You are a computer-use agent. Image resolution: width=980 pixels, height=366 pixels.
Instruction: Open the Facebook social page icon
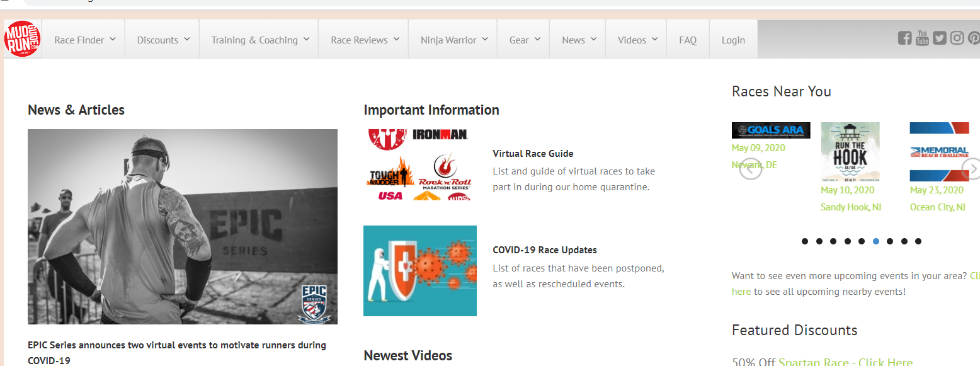(x=904, y=38)
